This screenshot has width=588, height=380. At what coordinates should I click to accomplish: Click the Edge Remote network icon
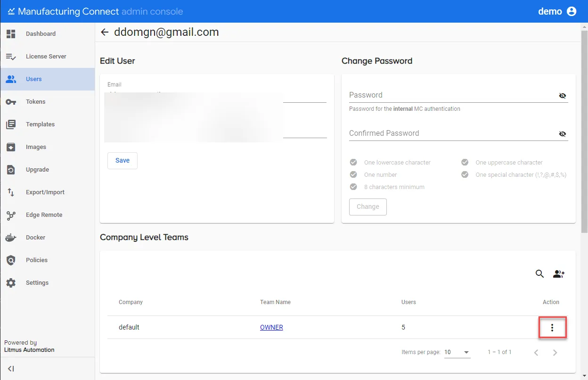[x=11, y=215]
